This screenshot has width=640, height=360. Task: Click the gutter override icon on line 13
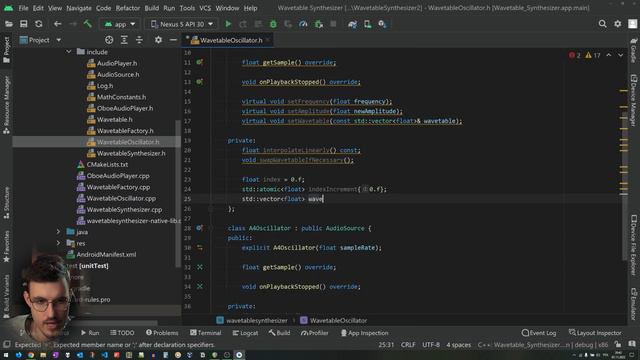[x=199, y=82]
